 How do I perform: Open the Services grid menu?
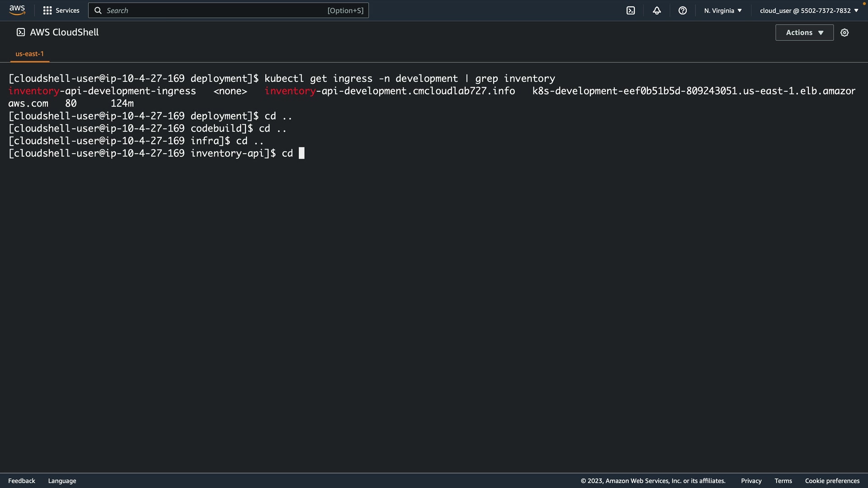point(47,10)
